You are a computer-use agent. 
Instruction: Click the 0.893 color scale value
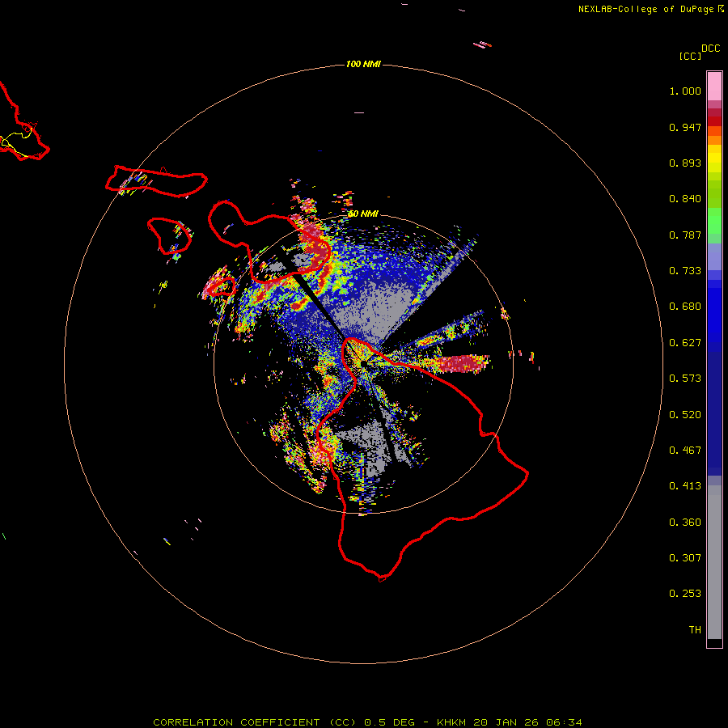(x=685, y=163)
